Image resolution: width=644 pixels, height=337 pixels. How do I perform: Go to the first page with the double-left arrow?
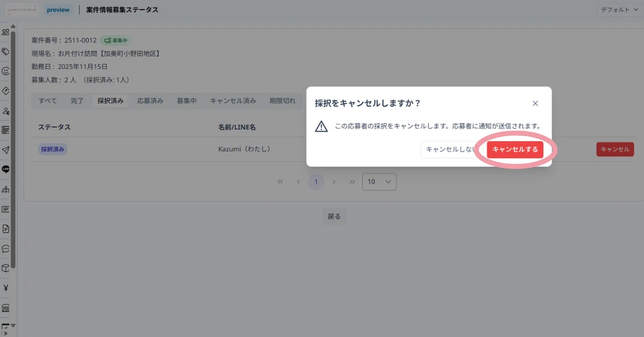click(280, 181)
